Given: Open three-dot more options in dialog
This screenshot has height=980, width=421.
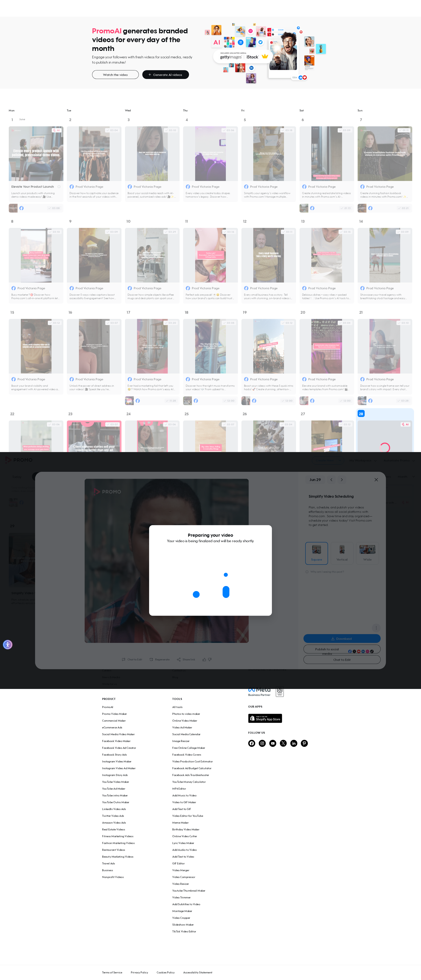Looking at the screenshot, I should point(376,628).
